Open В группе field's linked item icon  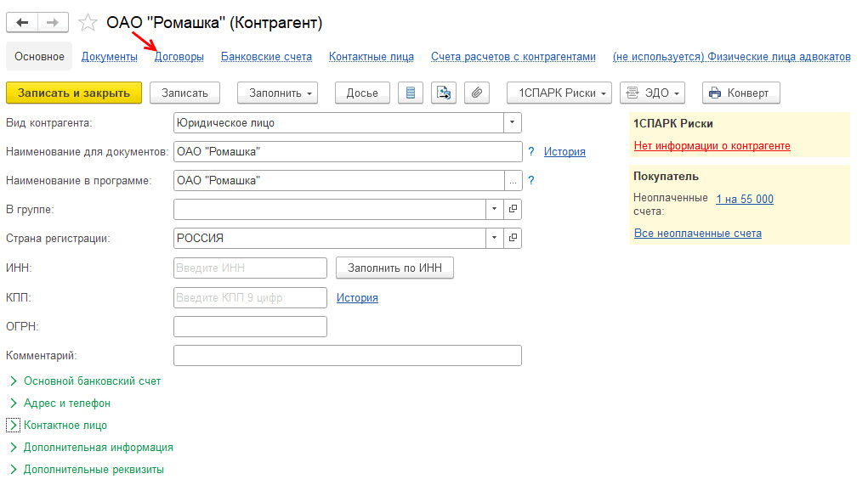click(x=513, y=209)
